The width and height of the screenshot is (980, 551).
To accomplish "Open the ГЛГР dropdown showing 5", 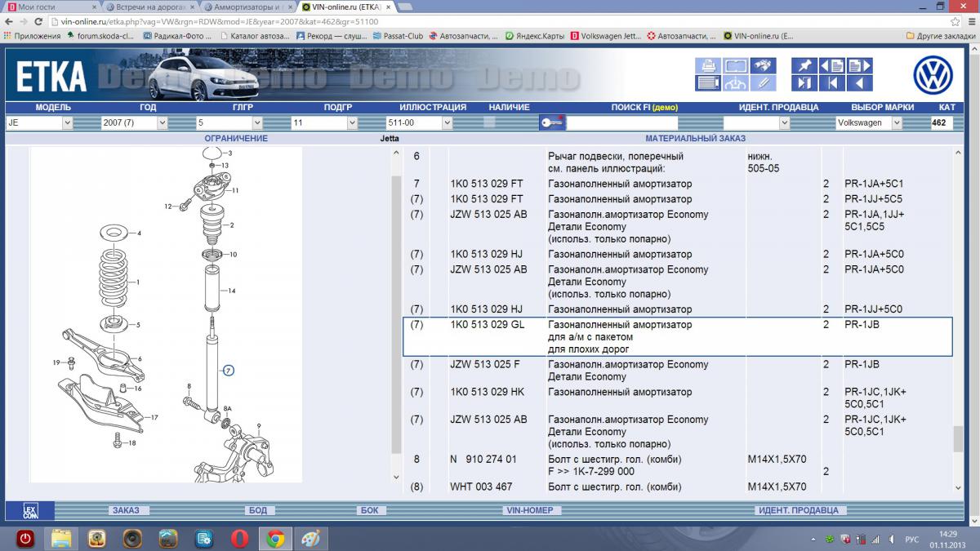I will [229, 123].
